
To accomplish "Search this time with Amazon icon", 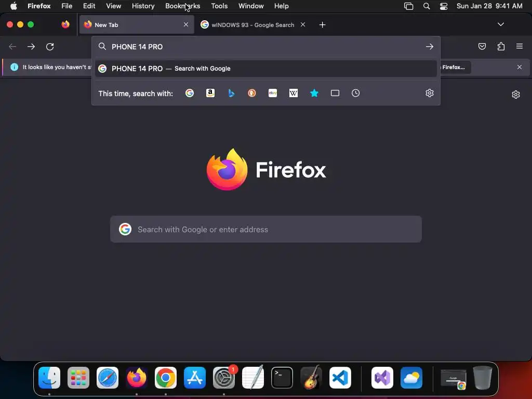I will (x=210, y=93).
